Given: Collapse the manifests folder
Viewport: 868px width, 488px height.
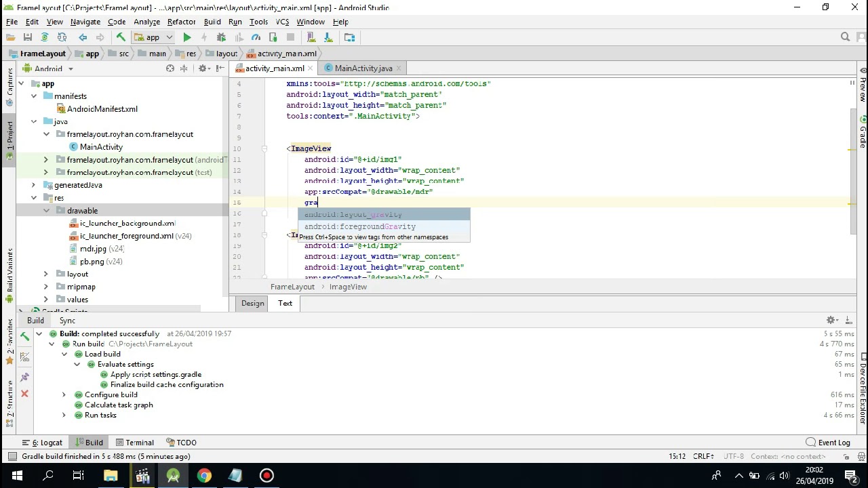Looking at the screenshot, I should (x=34, y=96).
